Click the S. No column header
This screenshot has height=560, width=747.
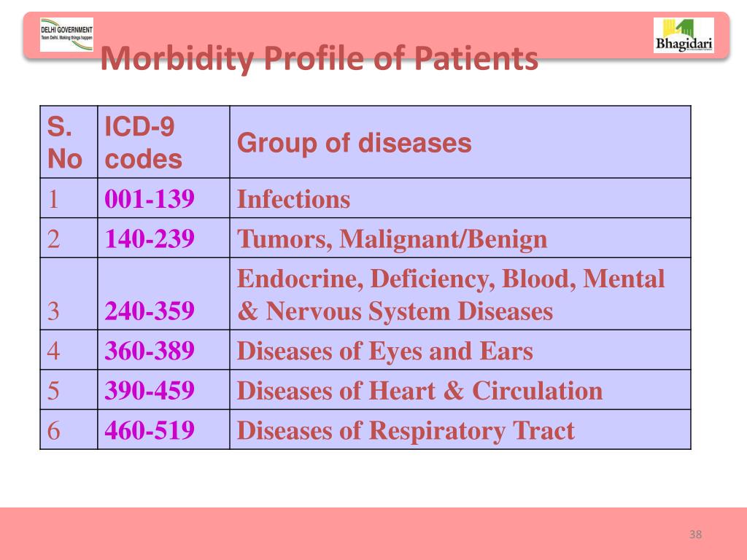tap(65, 143)
